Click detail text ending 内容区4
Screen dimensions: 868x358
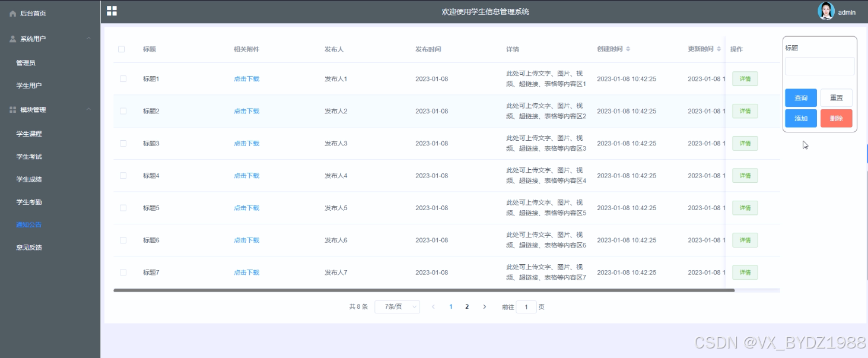point(546,176)
